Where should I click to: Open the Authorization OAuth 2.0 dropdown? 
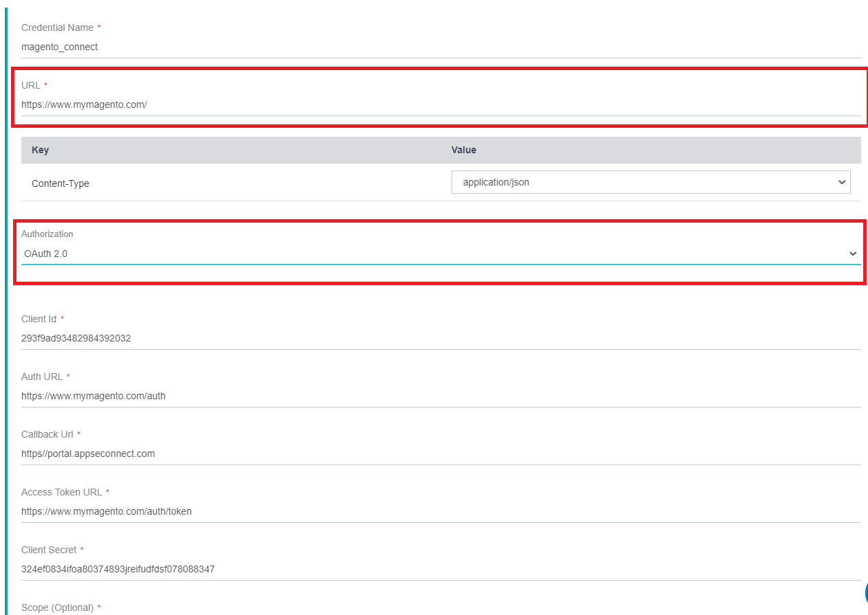click(x=441, y=254)
